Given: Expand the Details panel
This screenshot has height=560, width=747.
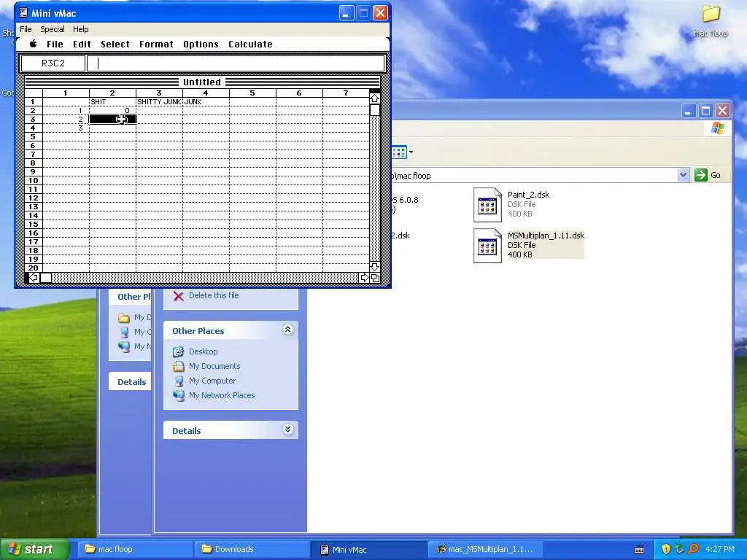Looking at the screenshot, I should [x=287, y=429].
